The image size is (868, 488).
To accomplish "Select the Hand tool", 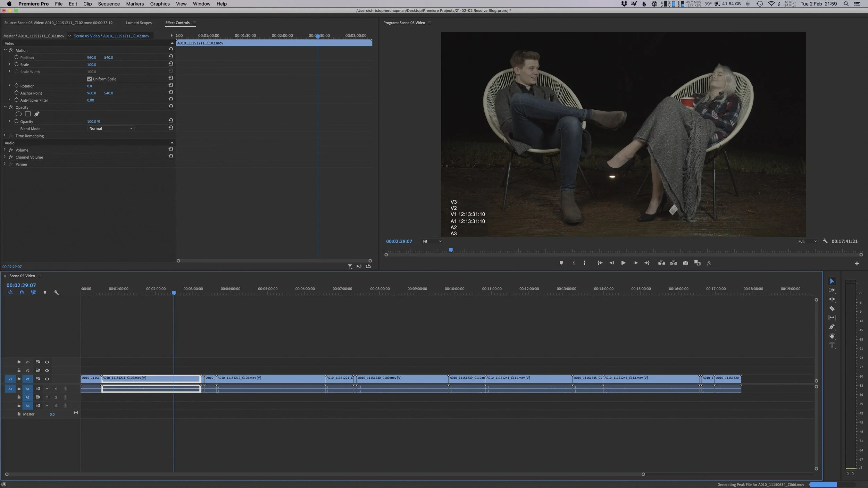I will point(832,336).
